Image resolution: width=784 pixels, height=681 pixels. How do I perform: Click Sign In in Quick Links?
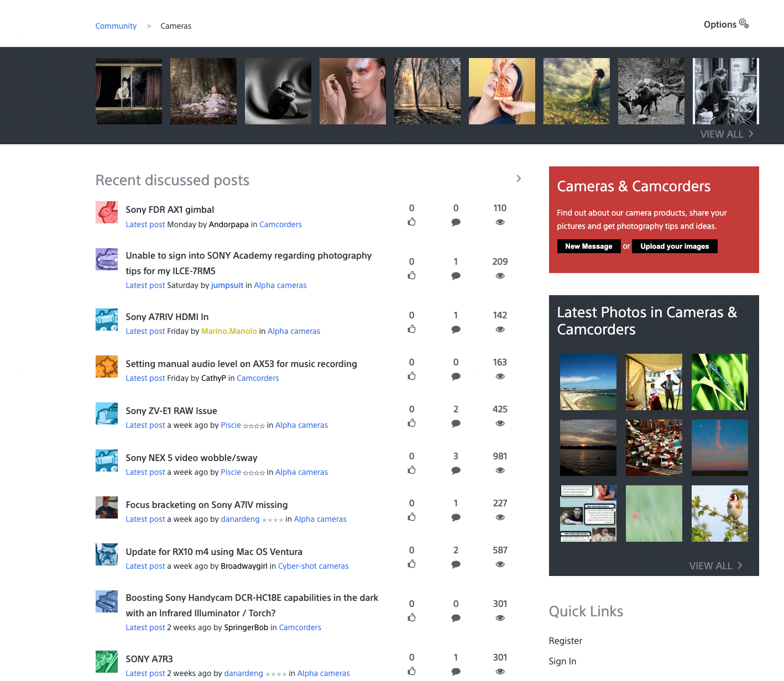pos(562,661)
